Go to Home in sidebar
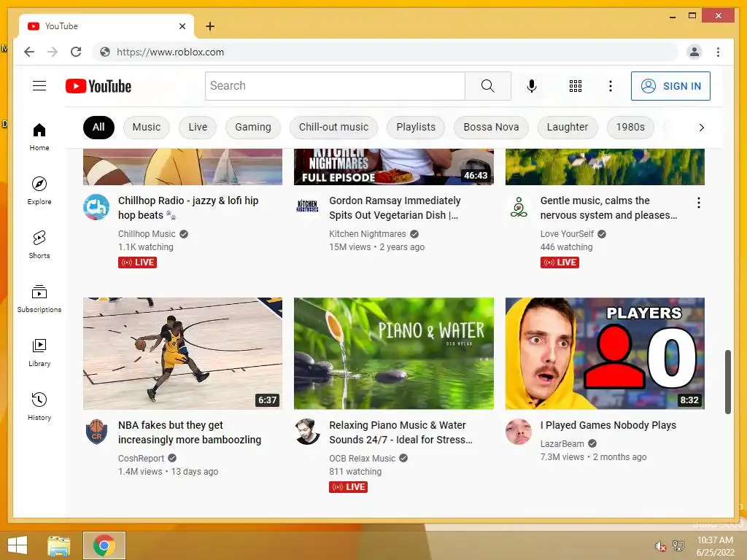The width and height of the screenshot is (747, 560). [x=39, y=137]
